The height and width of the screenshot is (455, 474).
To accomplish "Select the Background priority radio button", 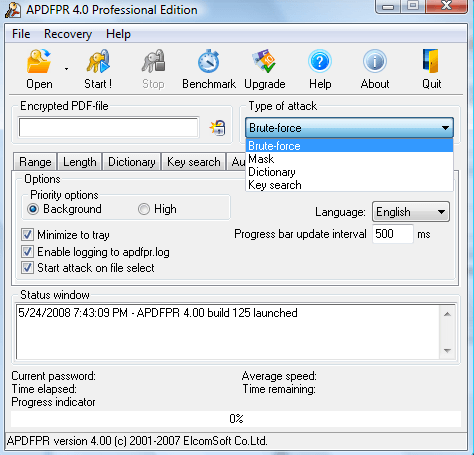I will pos(33,209).
